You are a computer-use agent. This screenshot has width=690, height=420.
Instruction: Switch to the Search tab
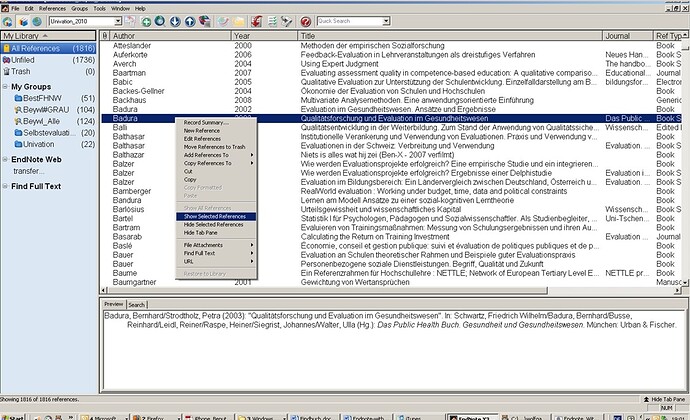point(136,305)
